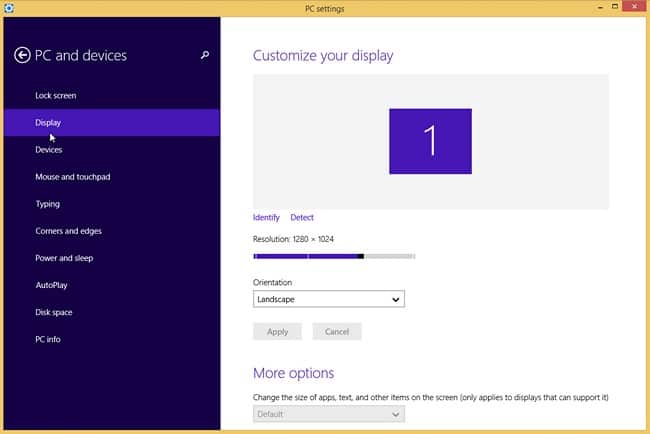Click the PC settings gear icon in title bar
Screen dimensions: 650x434
(x=10, y=8)
